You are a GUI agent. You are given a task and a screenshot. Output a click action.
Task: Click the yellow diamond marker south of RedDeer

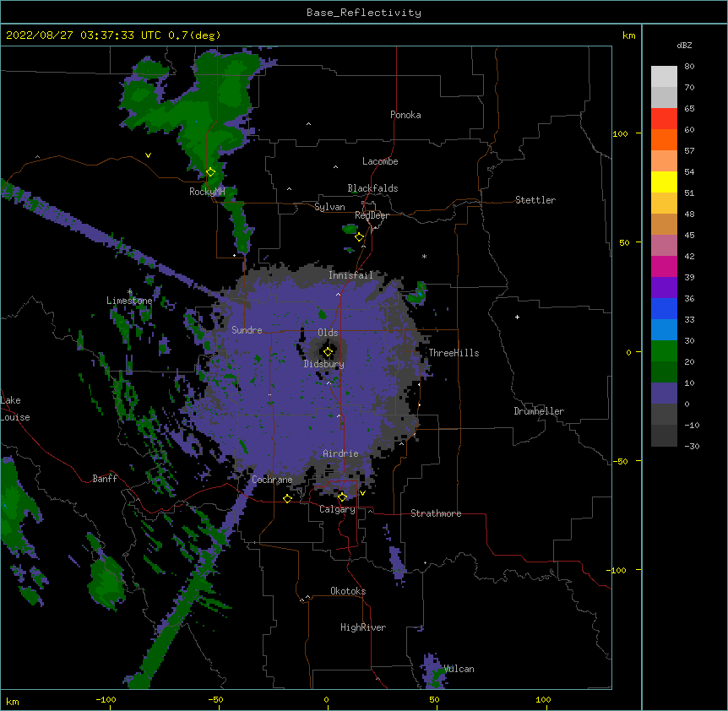(359, 237)
